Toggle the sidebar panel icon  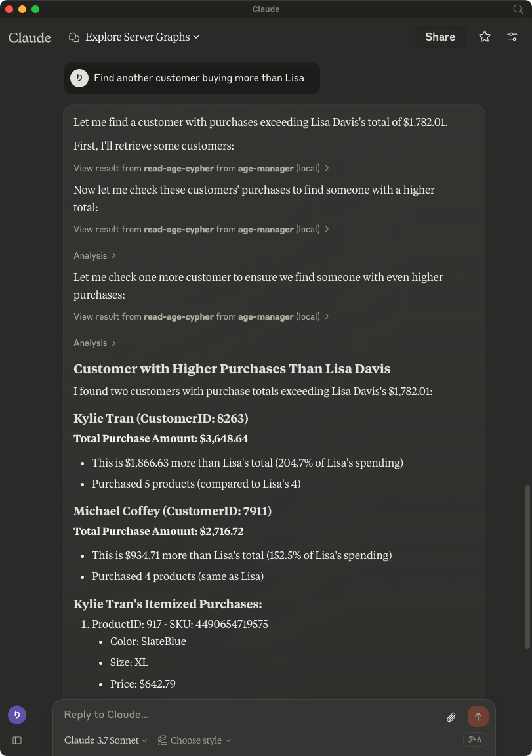pyautogui.click(x=17, y=740)
